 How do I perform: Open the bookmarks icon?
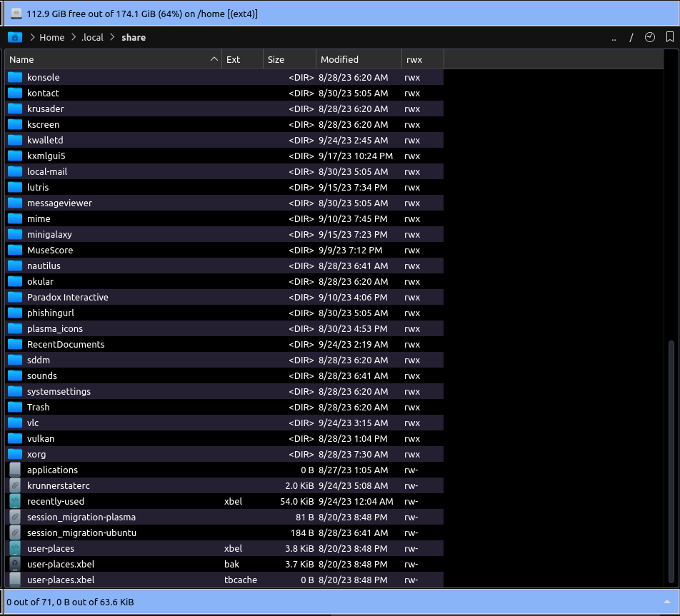click(669, 37)
